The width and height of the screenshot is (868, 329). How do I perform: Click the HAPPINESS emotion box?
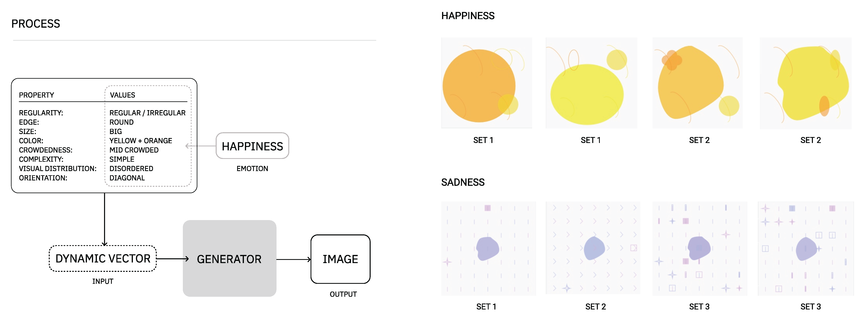tap(252, 146)
